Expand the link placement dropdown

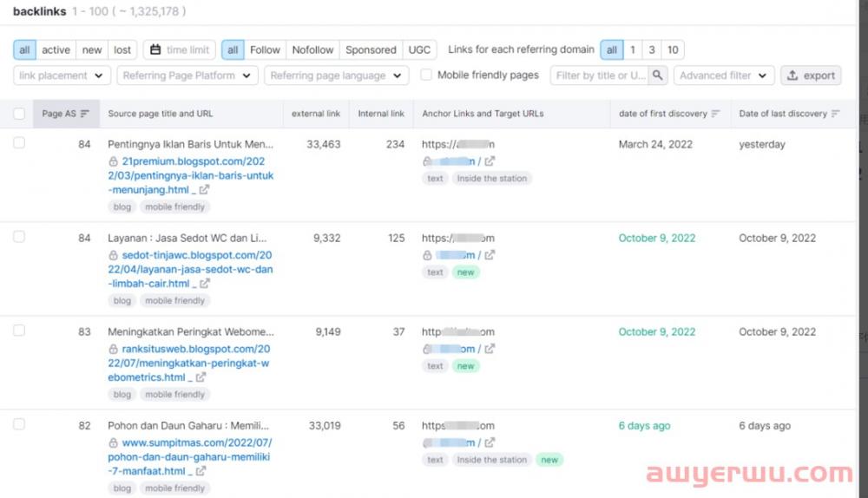point(62,75)
